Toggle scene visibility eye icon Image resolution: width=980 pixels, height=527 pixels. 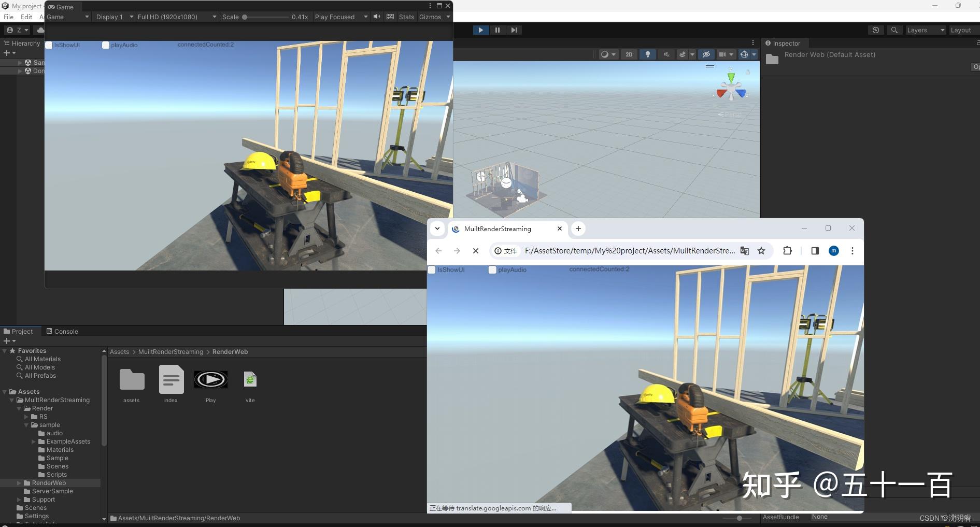point(706,54)
